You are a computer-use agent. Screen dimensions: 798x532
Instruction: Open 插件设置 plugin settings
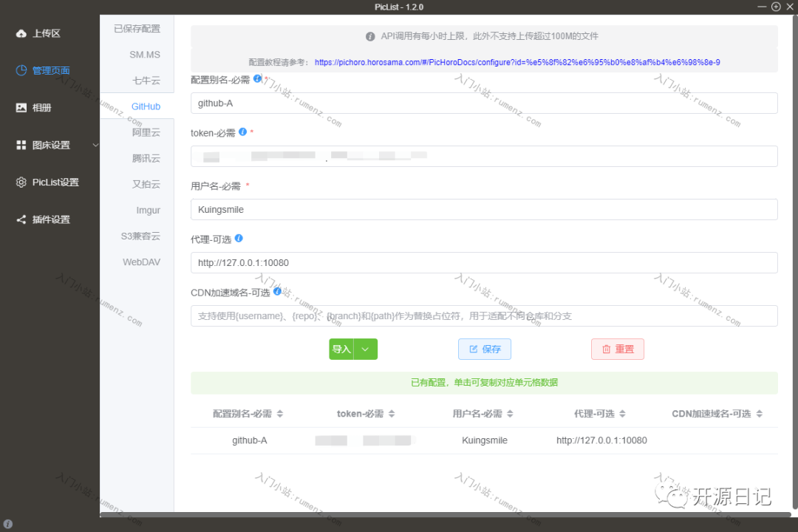(x=51, y=219)
